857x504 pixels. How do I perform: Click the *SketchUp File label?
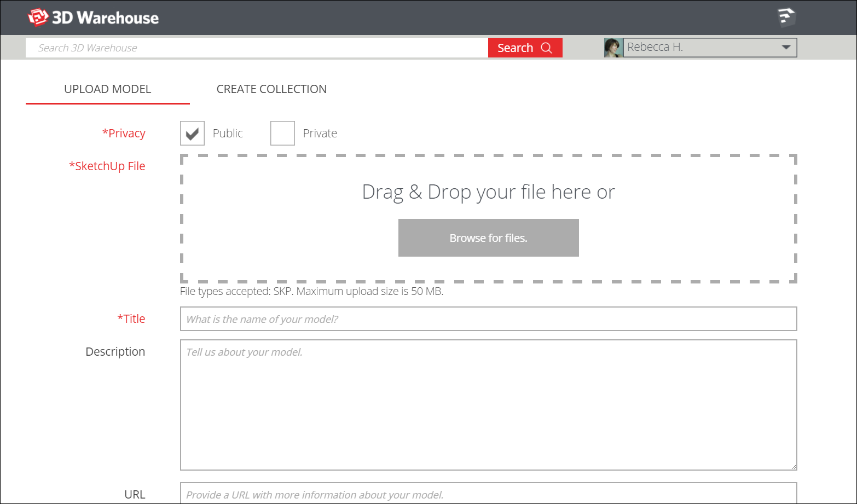pos(107,166)
